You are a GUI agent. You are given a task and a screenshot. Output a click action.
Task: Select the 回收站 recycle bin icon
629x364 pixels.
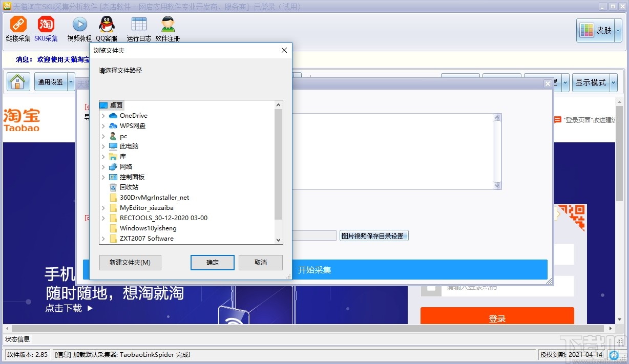[x=113, y=187]
